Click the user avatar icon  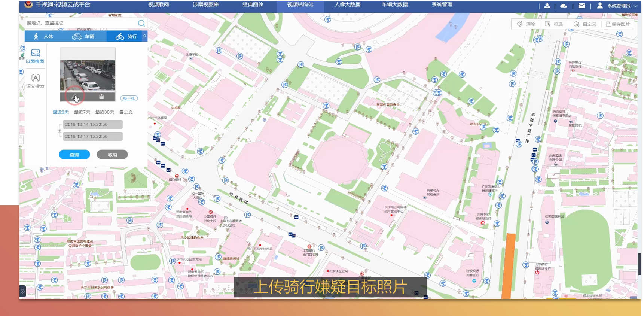click(600, 6)
